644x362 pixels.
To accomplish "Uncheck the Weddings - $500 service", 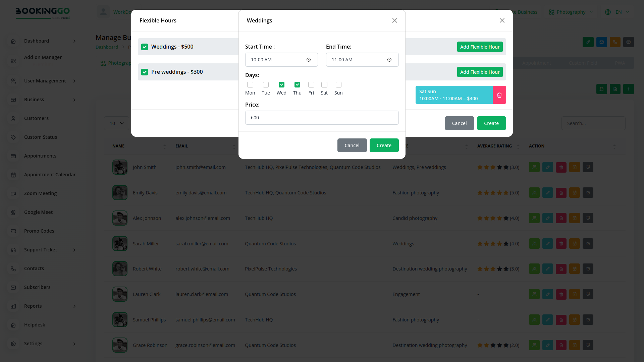I will [x=145, y=47].
